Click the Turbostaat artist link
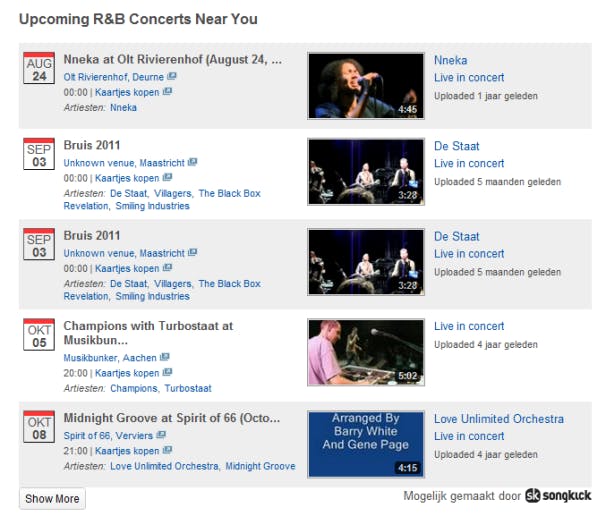The width and height of the screenshot is (612, 521). tap(188, 388)
